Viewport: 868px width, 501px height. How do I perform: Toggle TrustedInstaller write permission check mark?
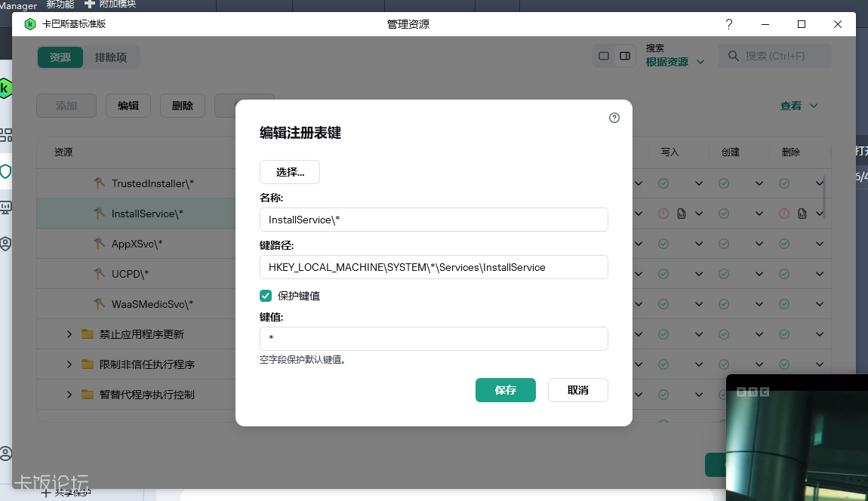(x=663, y=183)
